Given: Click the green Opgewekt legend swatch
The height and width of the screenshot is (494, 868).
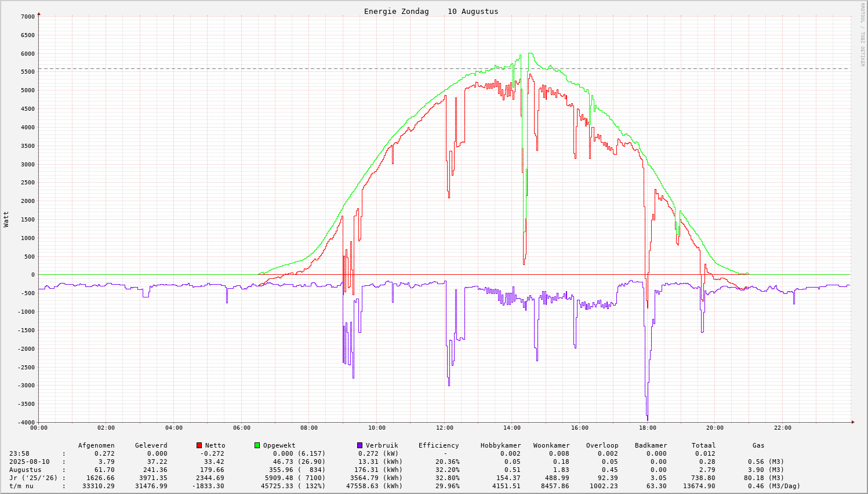Looking at the screenshot, I should coord(257,445).
